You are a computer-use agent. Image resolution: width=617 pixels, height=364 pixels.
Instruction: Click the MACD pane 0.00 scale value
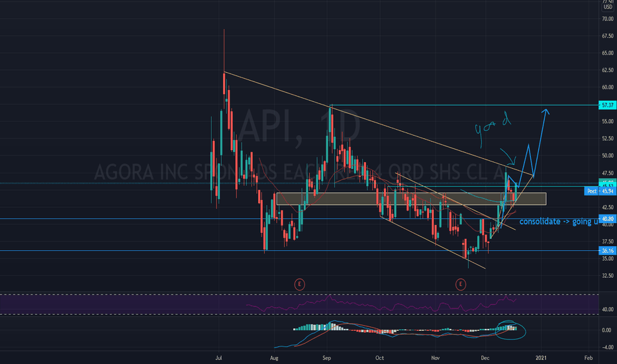608,330
